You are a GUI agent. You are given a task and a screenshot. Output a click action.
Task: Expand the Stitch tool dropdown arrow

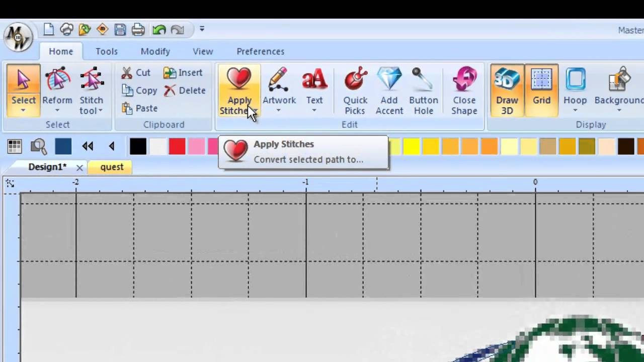tap(101, 111)
